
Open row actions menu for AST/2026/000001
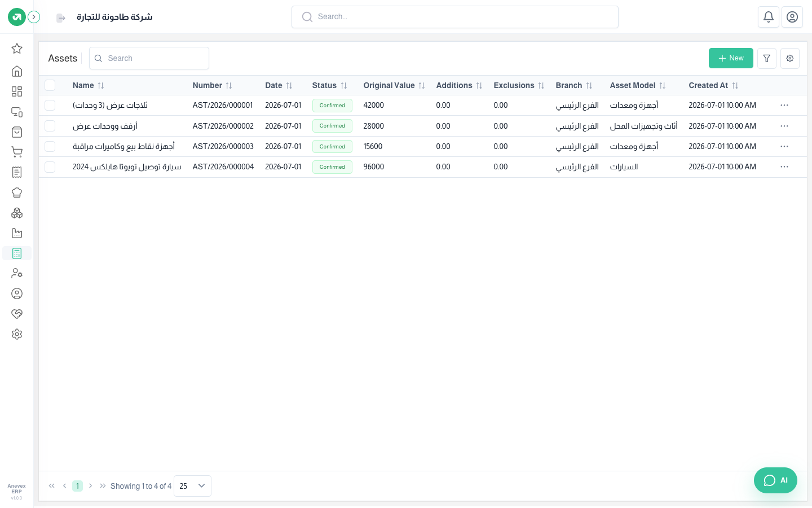click(x=784, y=106)
